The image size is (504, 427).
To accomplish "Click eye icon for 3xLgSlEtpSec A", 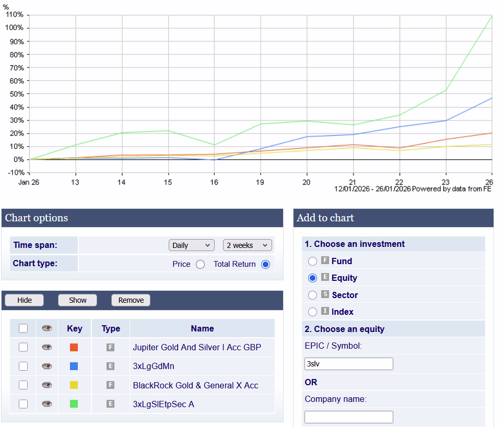I will 47,404.
